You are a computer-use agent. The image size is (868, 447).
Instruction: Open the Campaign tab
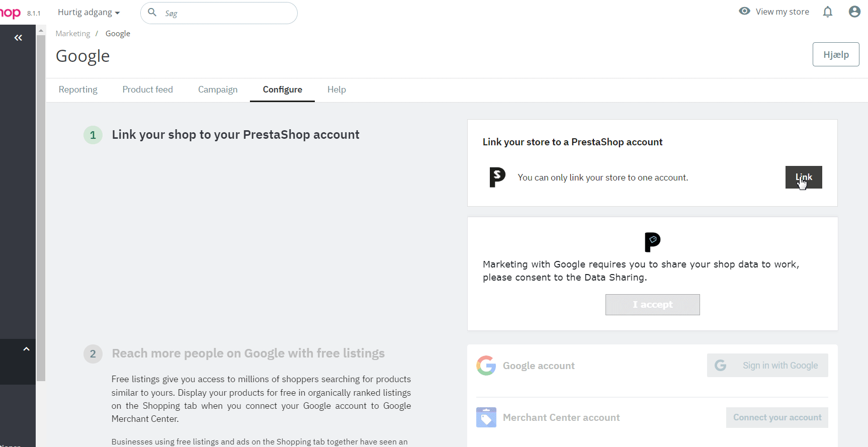(218, 90)
